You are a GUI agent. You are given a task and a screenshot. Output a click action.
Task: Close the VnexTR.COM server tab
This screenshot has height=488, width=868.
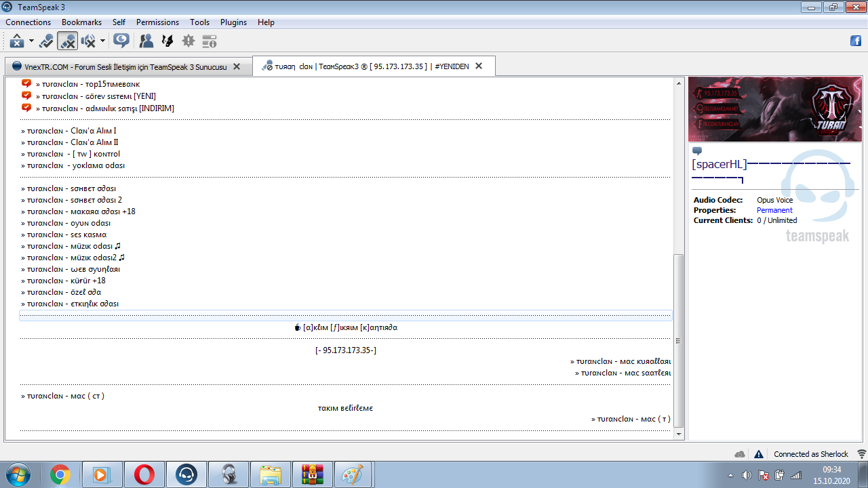click(237, 66)
